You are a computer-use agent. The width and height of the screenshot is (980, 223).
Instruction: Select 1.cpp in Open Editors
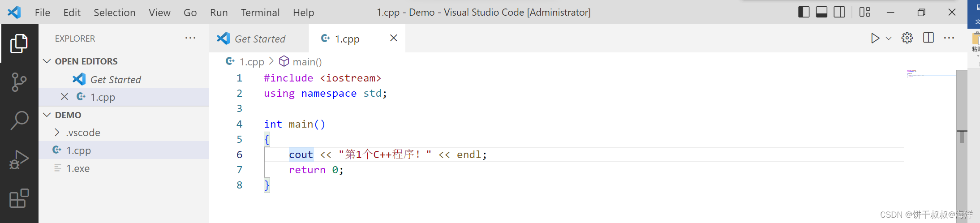(124, 97)
